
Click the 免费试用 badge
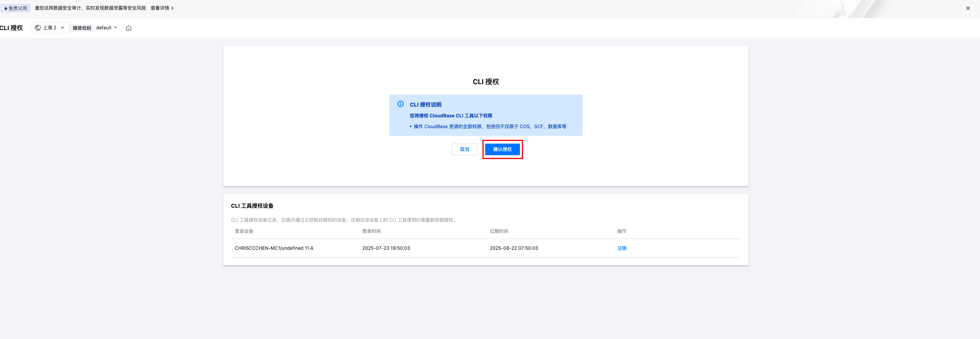pyautogui.click(x=15, y=8)
